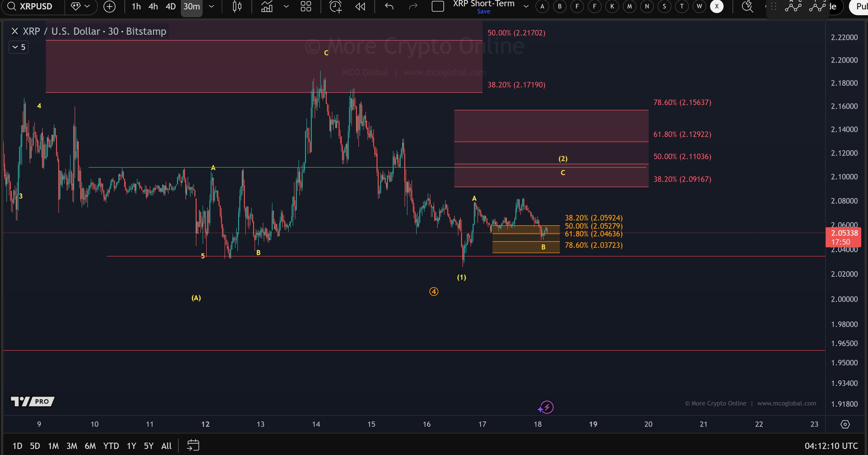Open the candlestick chart style menu
Viewport: 868px width, 455px height.
coord(237,6)
